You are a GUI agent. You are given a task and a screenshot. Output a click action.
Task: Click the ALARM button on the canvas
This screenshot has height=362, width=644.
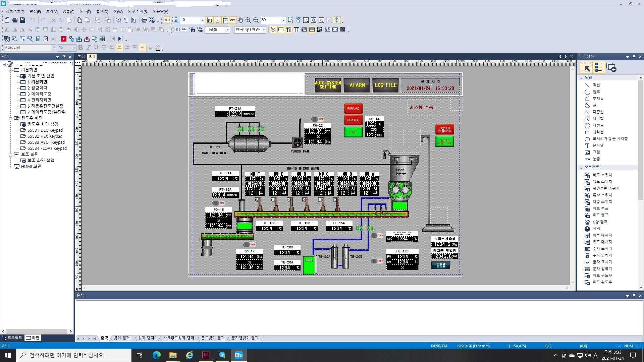point(357,85)
